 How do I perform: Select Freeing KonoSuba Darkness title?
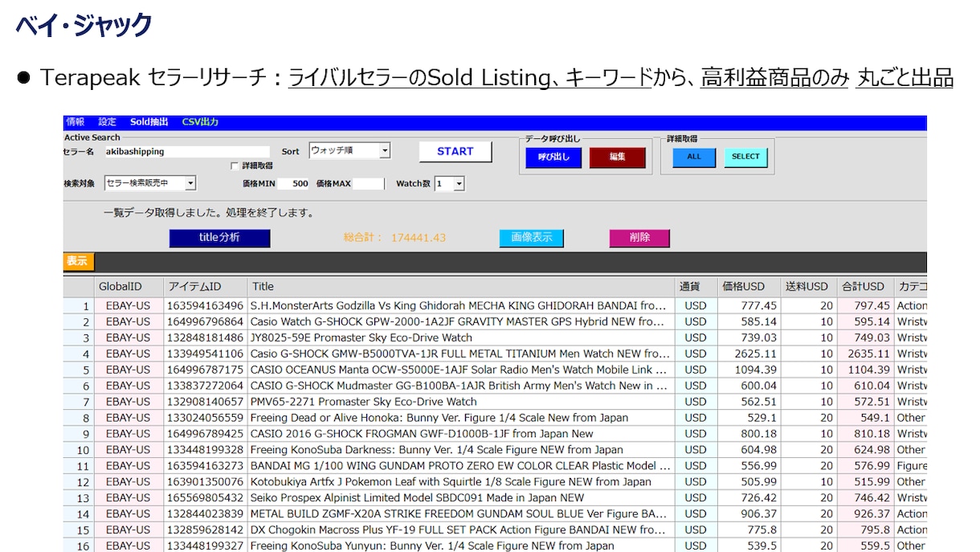461,450
